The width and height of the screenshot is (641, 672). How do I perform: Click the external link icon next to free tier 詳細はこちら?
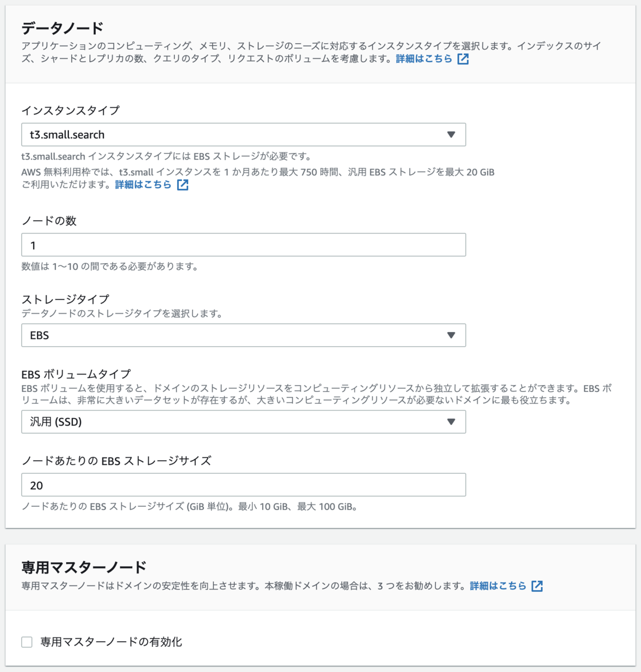tap(183, 185)
